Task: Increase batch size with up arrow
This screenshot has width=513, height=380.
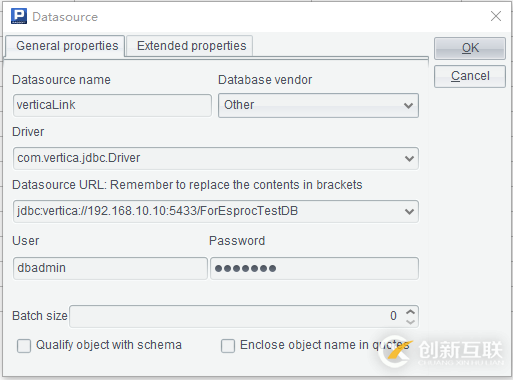Action: [x=410, y=312]
